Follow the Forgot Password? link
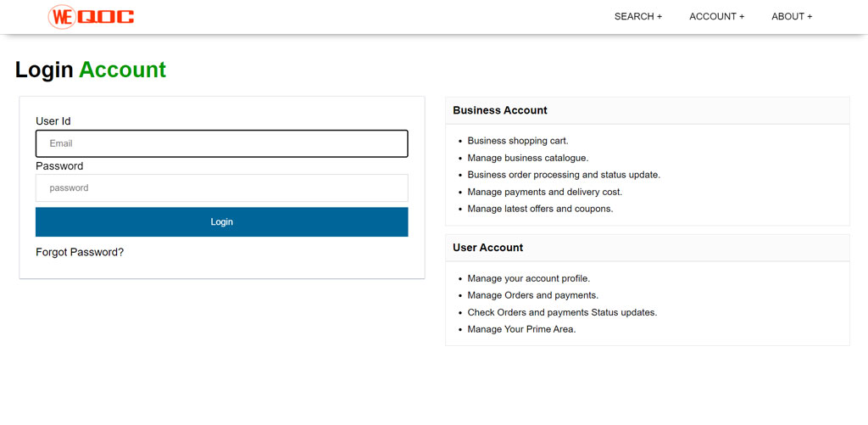 80,252
